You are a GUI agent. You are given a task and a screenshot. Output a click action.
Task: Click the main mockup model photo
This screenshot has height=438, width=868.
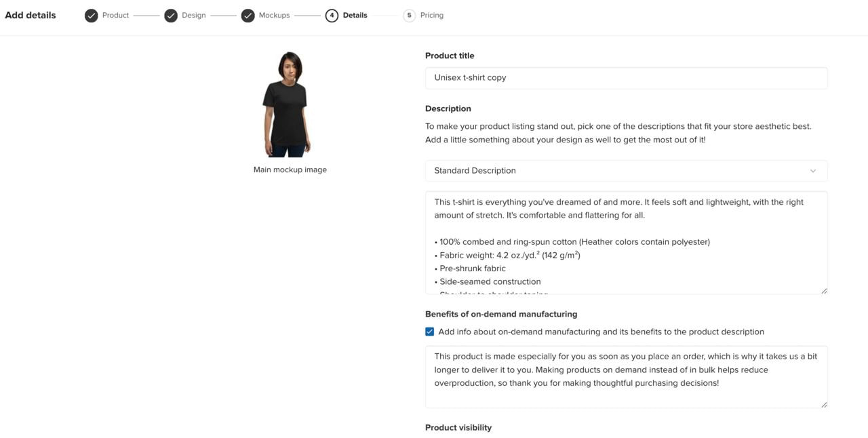click(290, 102)
